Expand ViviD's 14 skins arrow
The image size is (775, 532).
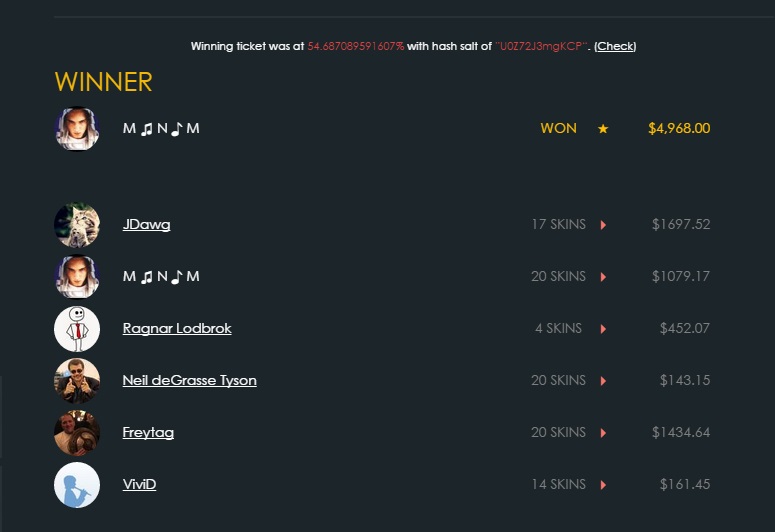[603, 485]
